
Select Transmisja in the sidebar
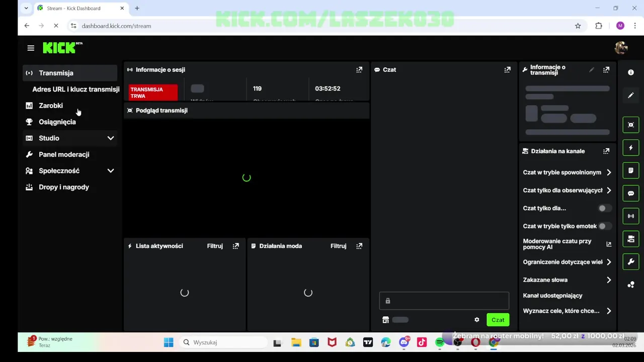(70, 73)
